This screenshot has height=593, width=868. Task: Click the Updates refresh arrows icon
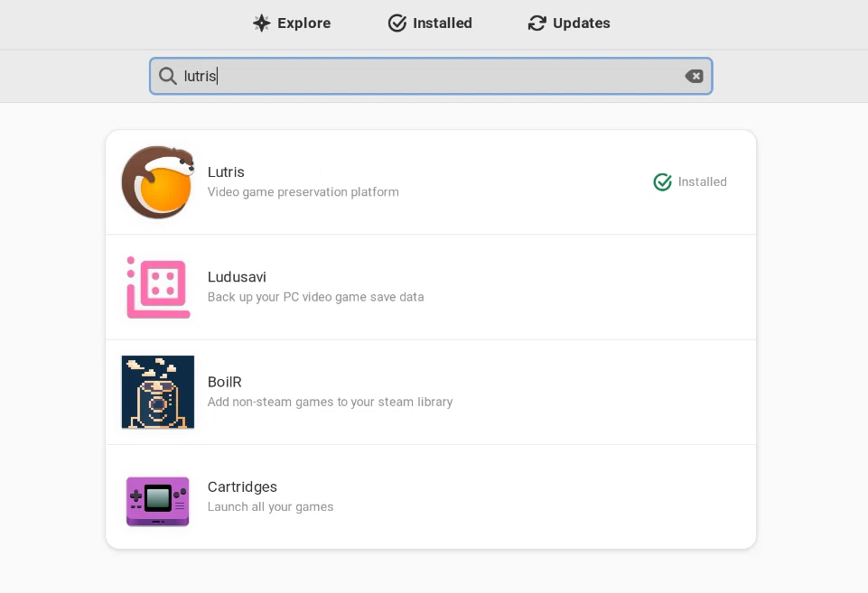pos(537,23)
